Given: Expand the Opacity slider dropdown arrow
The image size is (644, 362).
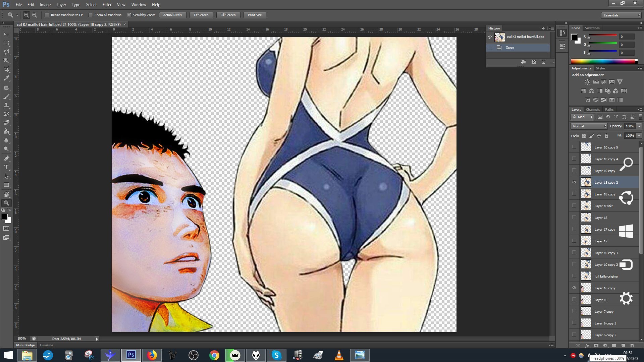Looking at the screenshot, I should 639,126.
